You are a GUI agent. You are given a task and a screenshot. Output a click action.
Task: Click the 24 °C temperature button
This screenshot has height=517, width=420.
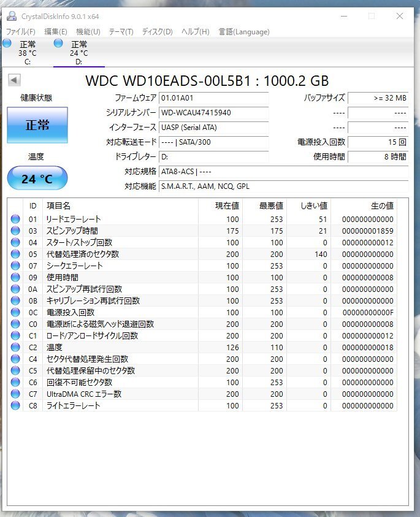[x=37, y=178]
